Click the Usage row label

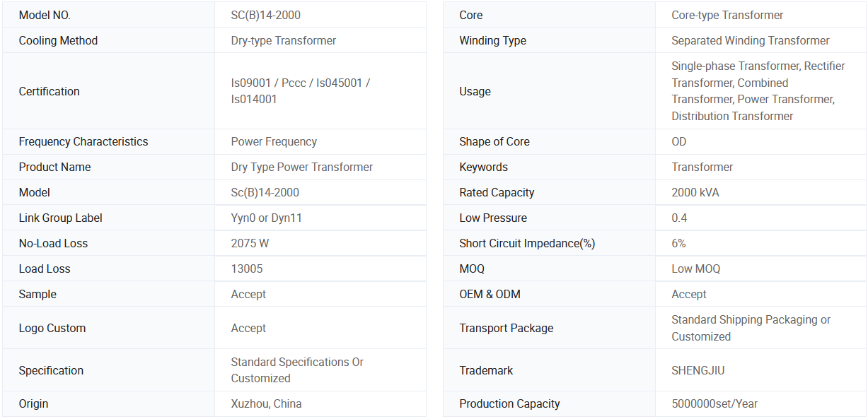point(475,91)
